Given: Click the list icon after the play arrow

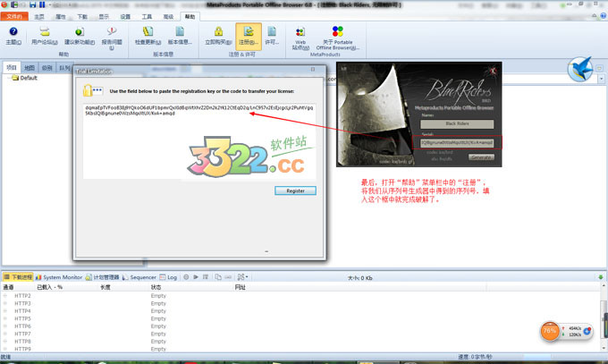Looking at the screenshot, I should [206, 277].
